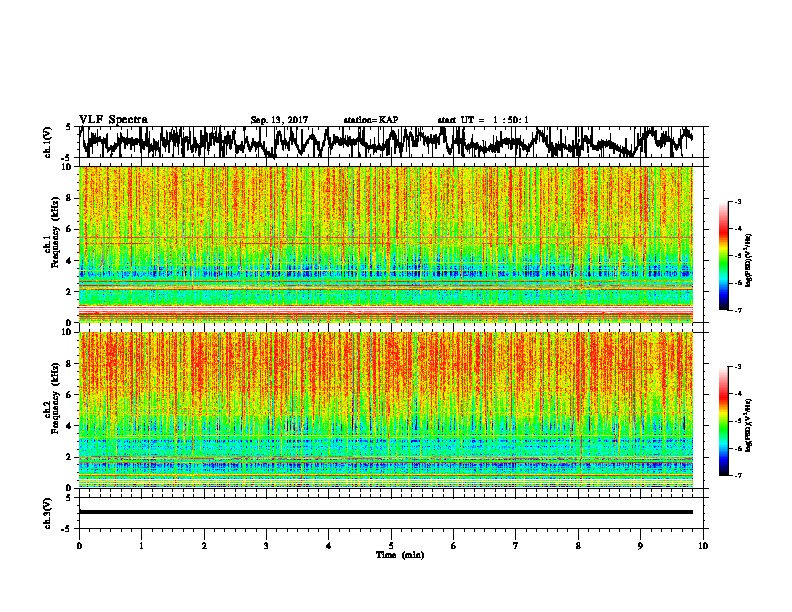Click inside the ch.1 spectrogram panel

coord(386,244)
